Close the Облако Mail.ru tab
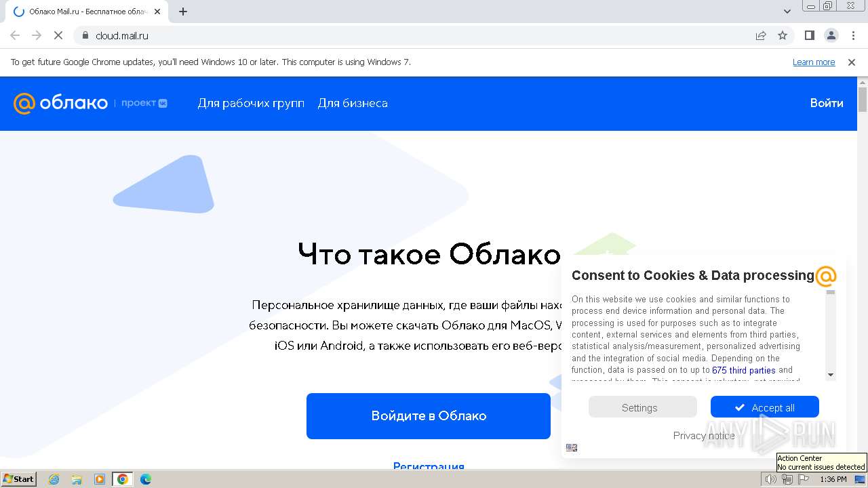 (x=157, y=12)
